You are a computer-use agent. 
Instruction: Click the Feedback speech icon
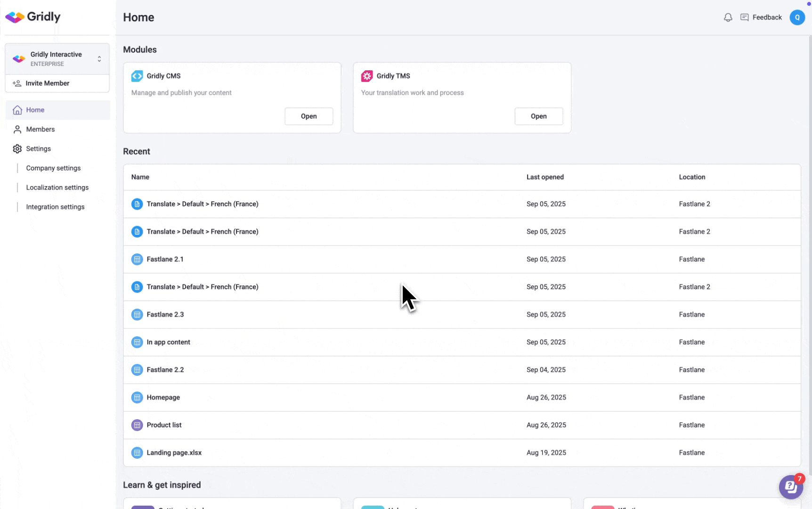(x=744, y=17)
